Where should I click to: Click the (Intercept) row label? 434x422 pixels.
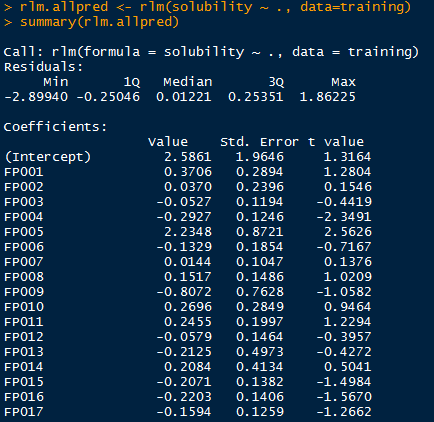point(48,157)
